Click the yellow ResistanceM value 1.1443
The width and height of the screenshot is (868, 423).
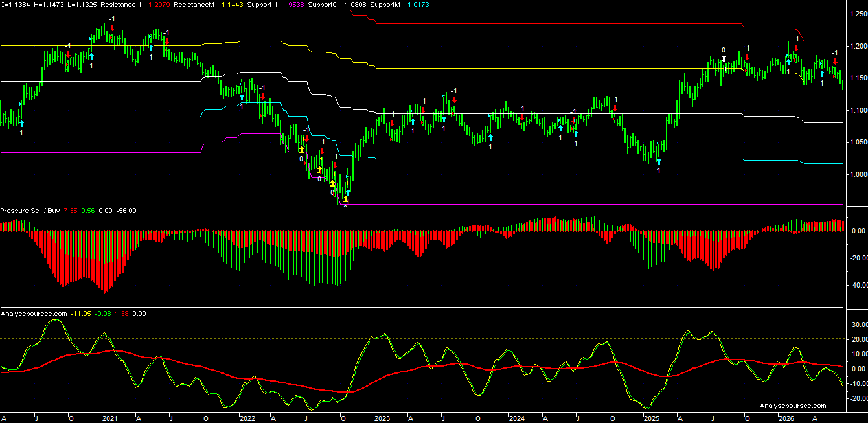pyautogui.click(x=233, y=5)
